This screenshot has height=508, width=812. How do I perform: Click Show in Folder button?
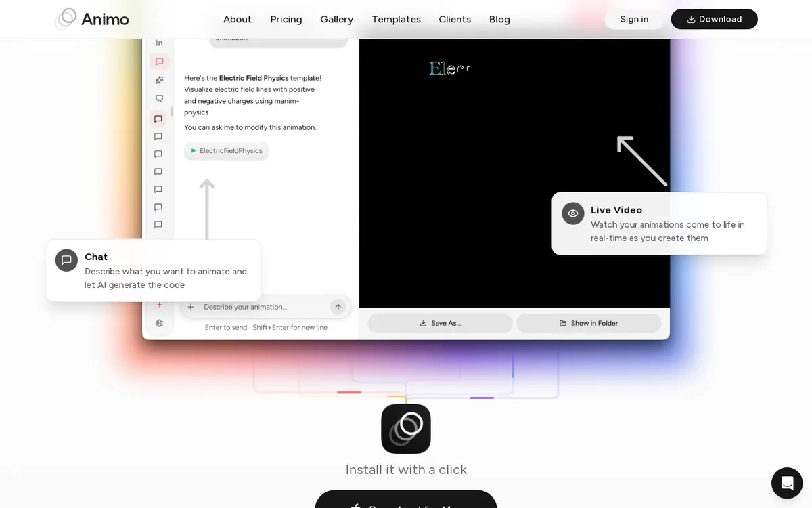[589, 323]
